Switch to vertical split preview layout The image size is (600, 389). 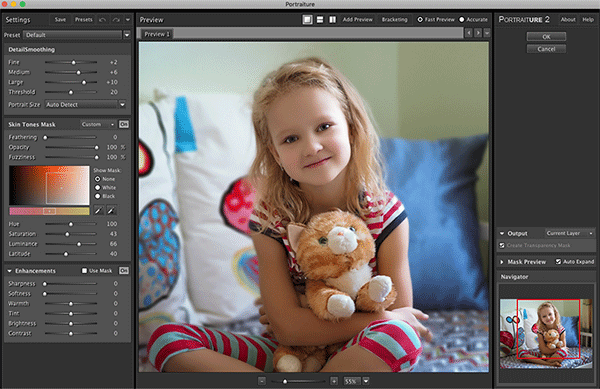[333, 20]
